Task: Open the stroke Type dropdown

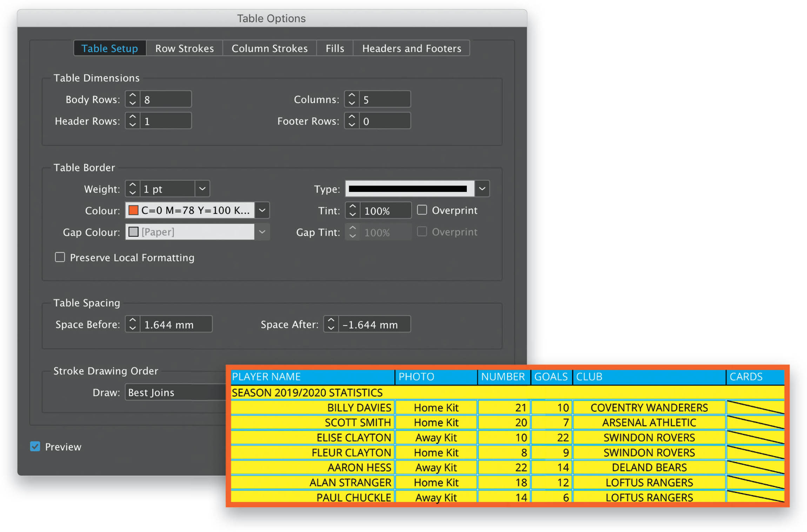Action: click(x=482, y=189)
